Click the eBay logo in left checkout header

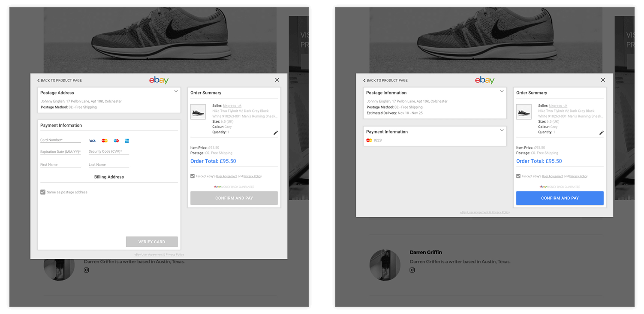click(159, 80)
